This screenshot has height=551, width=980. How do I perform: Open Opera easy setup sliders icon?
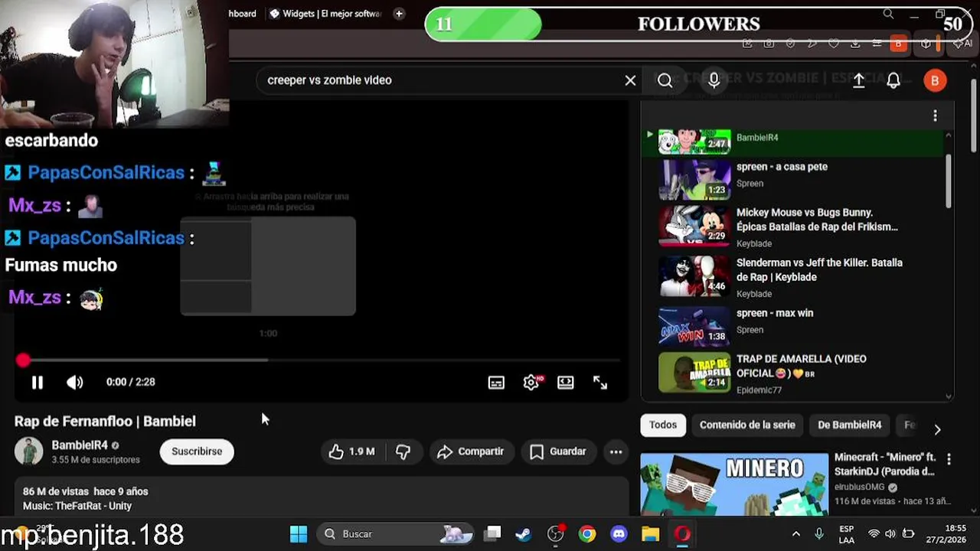tap(877, 44)
